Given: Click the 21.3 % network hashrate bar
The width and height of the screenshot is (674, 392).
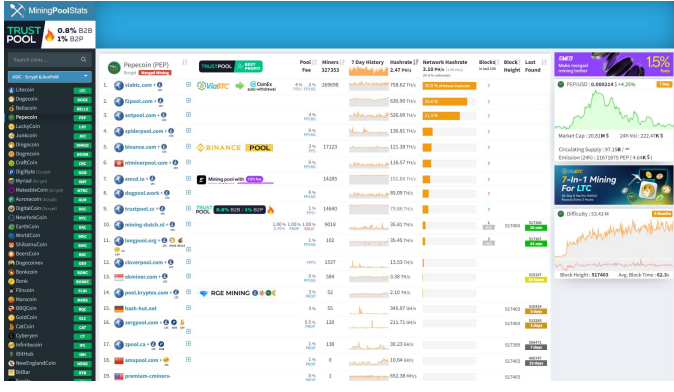Looking at the screenshot, I should click(441, 116).
